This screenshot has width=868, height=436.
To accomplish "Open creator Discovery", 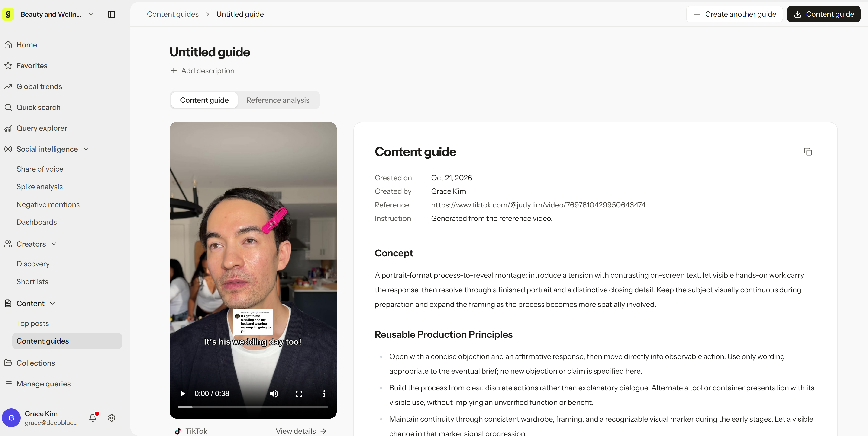I will (33, 264).
